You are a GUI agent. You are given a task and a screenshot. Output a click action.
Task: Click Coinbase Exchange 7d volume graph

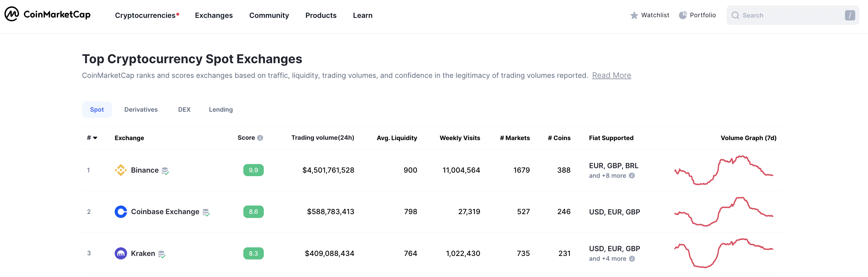point(723,212)
